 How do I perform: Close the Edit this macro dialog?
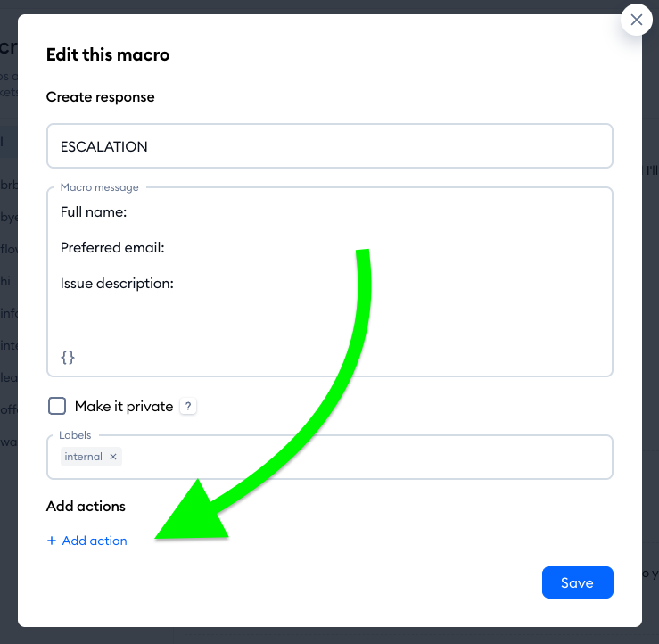(x=636, y=20)
